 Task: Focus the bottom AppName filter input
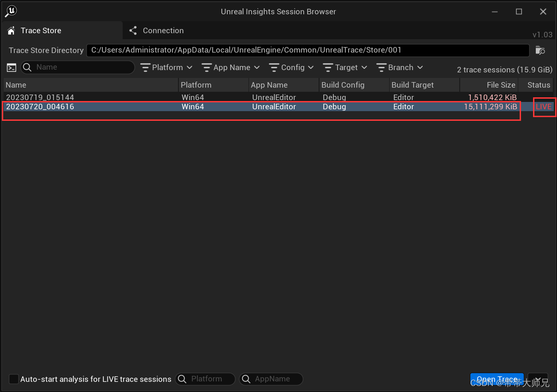pyautogui.click(x=271, y=379)
